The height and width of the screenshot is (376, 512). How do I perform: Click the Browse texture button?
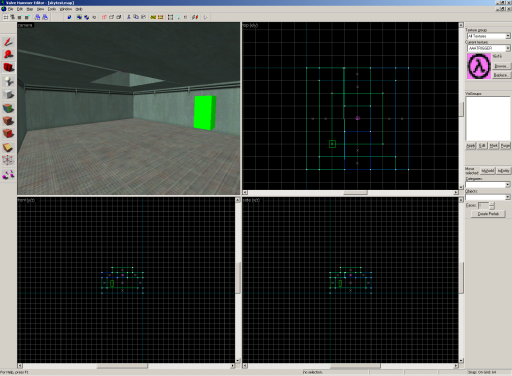501,66
